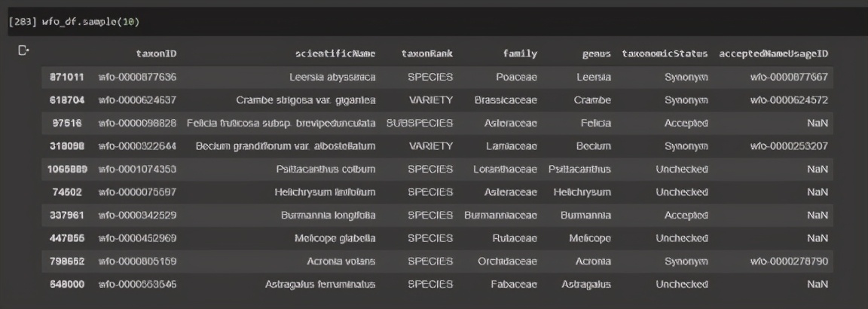The width and height of the screenshot is (868, 309).
Task: Click the Orchidaceae family cell
Action: (506, 261)
